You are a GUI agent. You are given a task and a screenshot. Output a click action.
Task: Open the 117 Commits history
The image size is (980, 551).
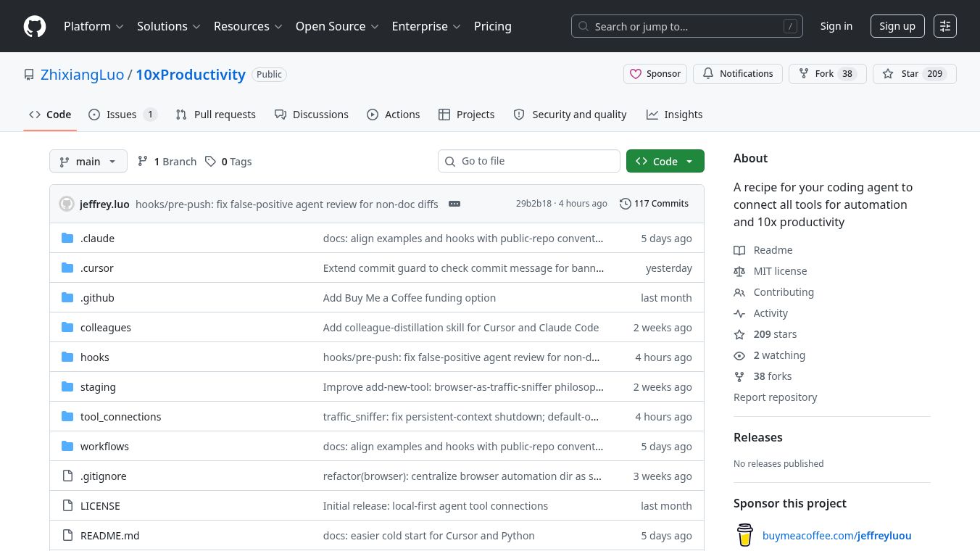pyautogui.click(x=654, y=204)
